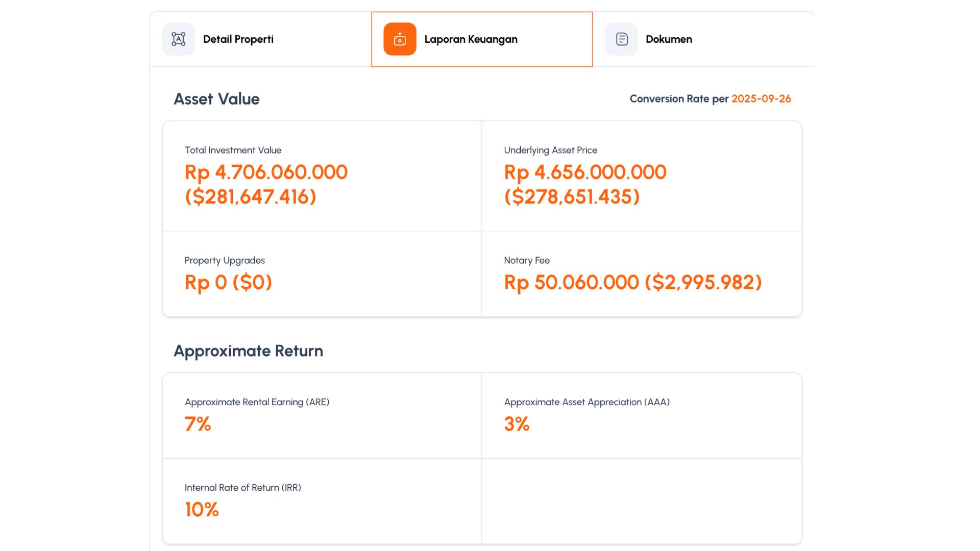Image resolution: width=980 pixels, height=551 pixels.
Task: Click the Dokumen document icon
Action: (621, 39)
